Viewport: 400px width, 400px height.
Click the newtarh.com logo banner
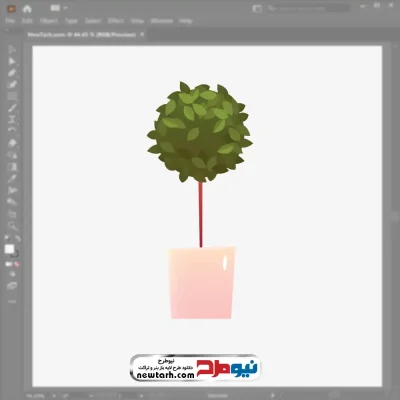click(x=195, y=368)
